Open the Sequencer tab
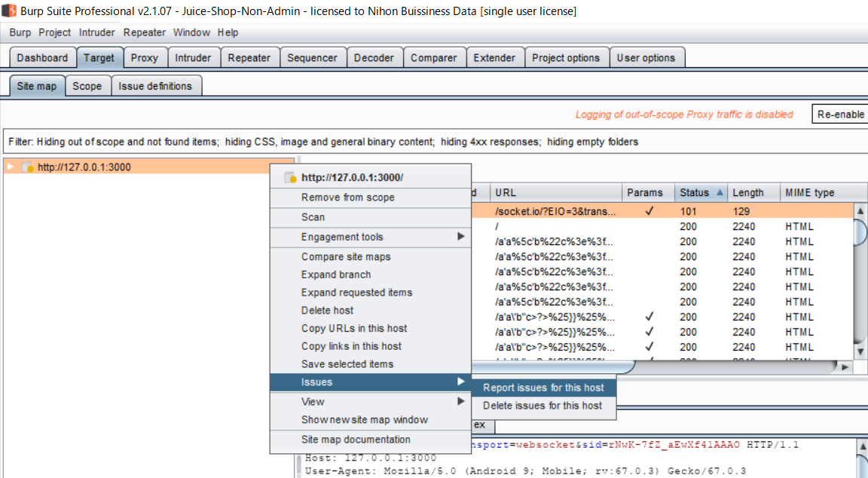Viewport: 868px width, 478px height. pos(312,57)
